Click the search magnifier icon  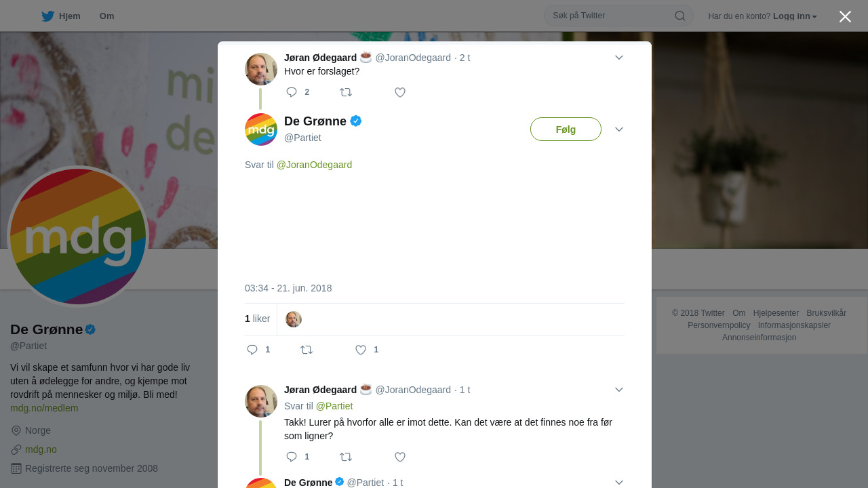tap(680, 16)
